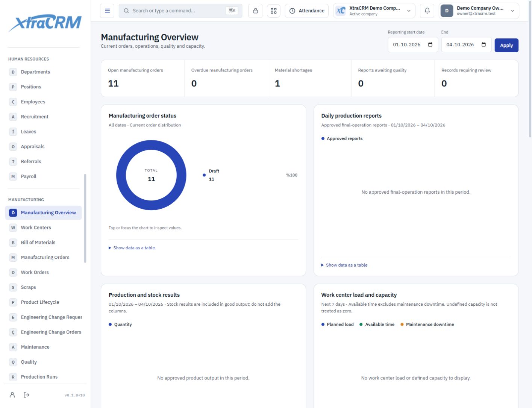Click the hamburger menu icon
Screen dimensions: 532x408
[107, 11]
